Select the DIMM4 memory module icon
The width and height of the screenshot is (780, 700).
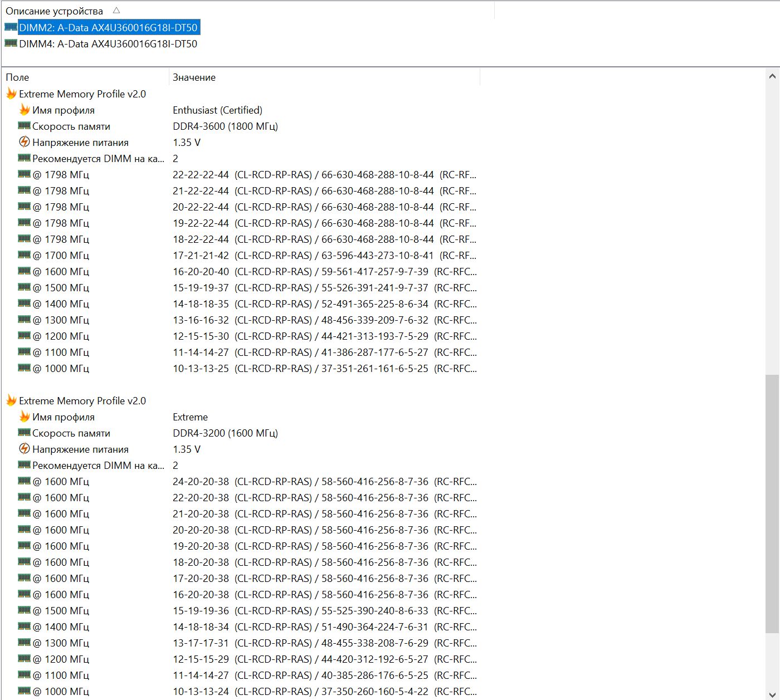(11, 43)
